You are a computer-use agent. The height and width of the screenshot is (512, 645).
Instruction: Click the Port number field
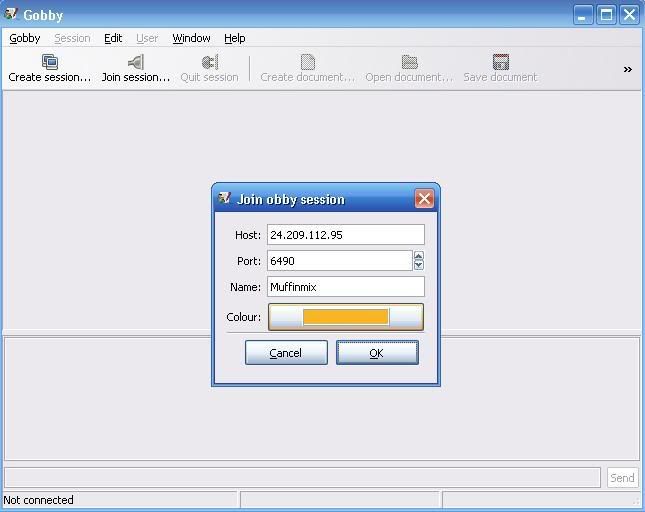point(340,261)
